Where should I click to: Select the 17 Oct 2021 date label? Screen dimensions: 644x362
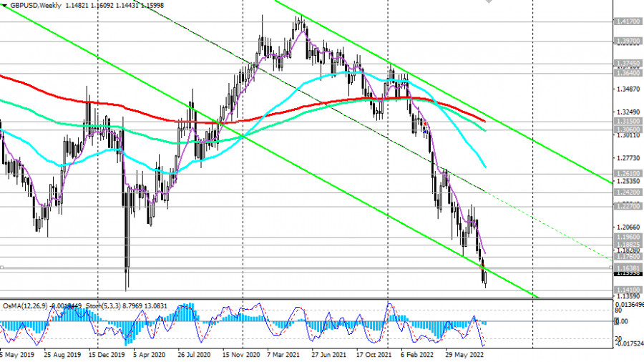[x=376, y=354]
